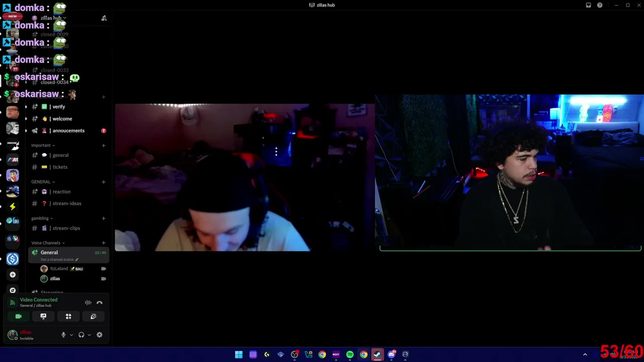Screen dimensions: 644x362
Task: Open the reaction channel
Action: coord(68,192)
